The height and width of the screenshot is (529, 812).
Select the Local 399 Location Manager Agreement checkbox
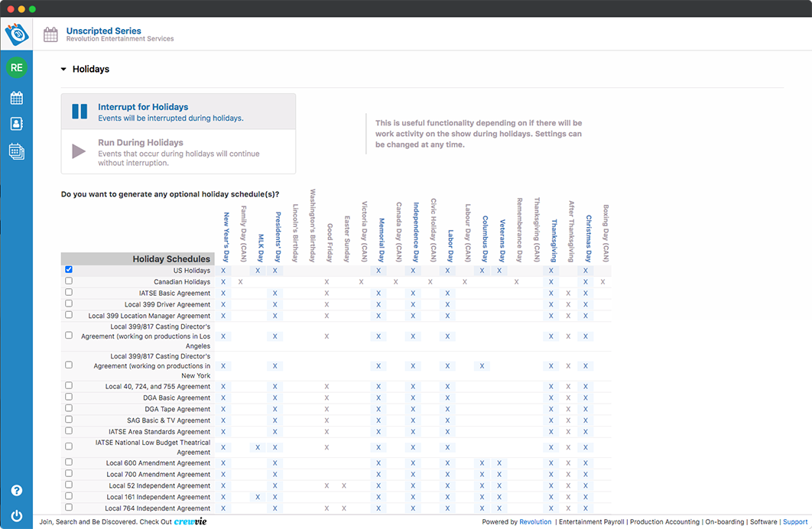coord(69,315)
